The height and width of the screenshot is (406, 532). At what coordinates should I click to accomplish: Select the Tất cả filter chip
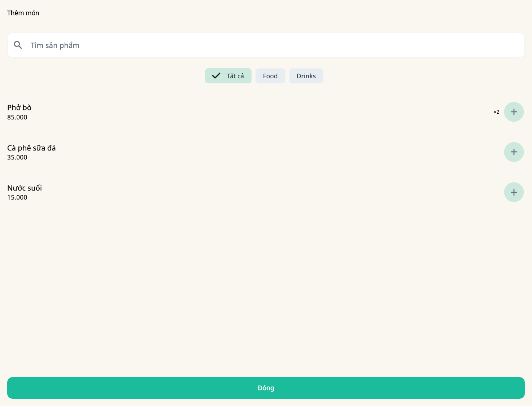pos(228,76)
